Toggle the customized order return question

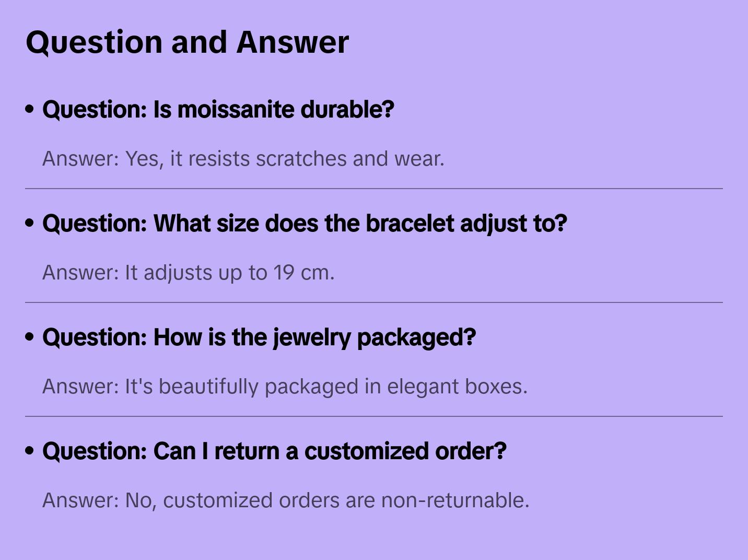[274, 451]
